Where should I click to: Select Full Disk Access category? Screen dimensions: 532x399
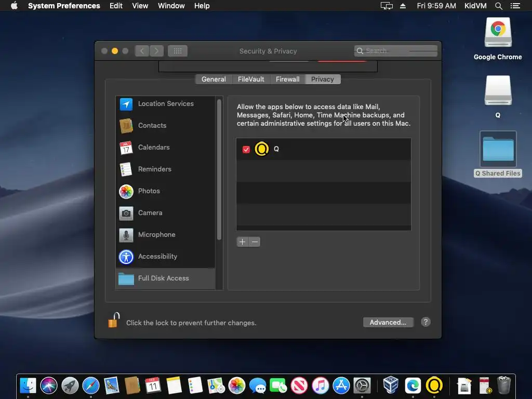pyautogui.click(x=166, y=278)
